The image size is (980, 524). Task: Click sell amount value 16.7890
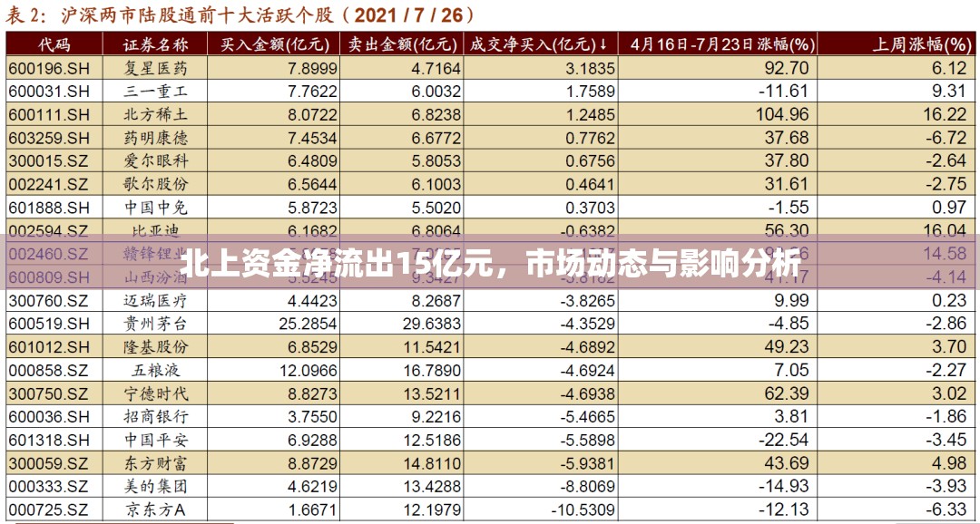[x=432, y=371]
